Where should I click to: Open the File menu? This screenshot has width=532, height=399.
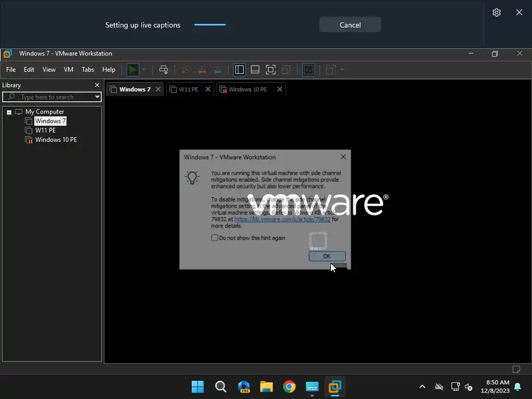(x=11, y=70)
